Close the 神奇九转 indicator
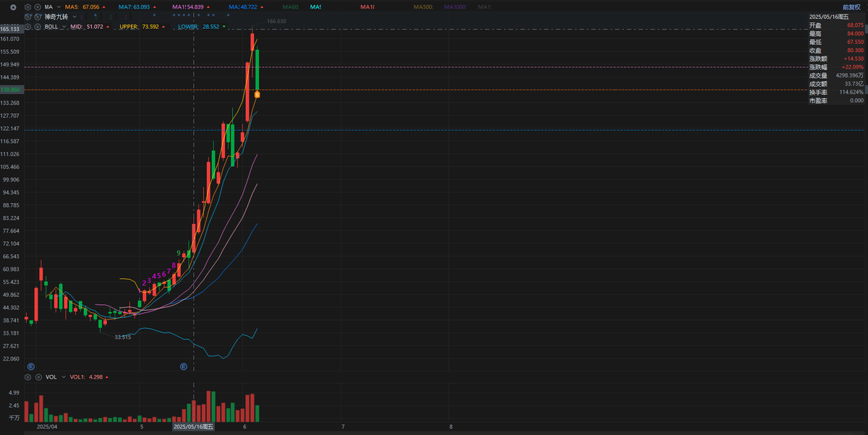Image resolution: width=868 pixels, height=435 pixels. click(x=37, y=17)
